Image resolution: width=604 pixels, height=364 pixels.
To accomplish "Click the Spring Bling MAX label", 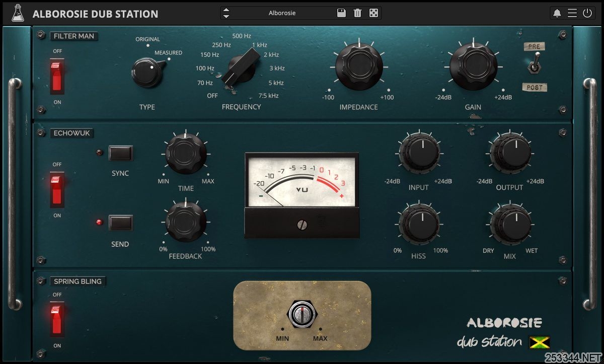I will point(320,338).
